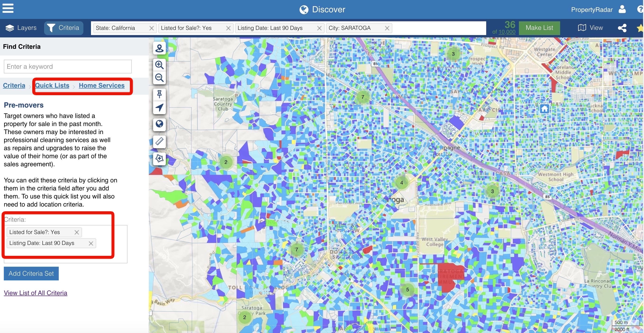The image size is (644, 333).
Task: Expand the Quick Lists menu item
Action: (x=52, y=85)
